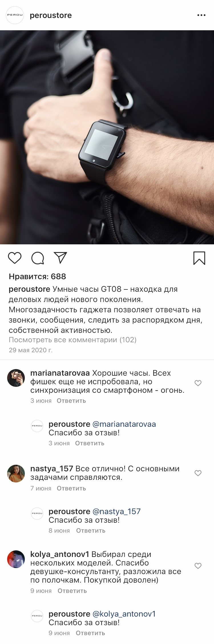Save the post with the bookmark icon

(199, 258)
